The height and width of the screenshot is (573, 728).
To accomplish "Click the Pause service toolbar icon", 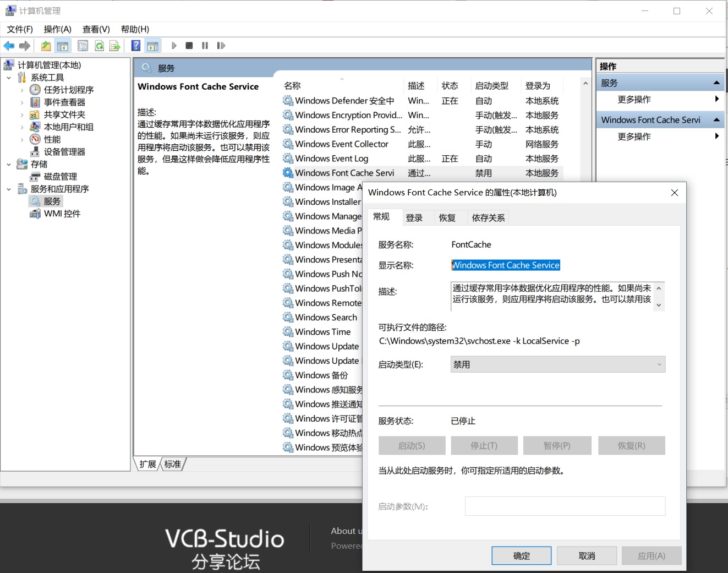I will [205, 46].
